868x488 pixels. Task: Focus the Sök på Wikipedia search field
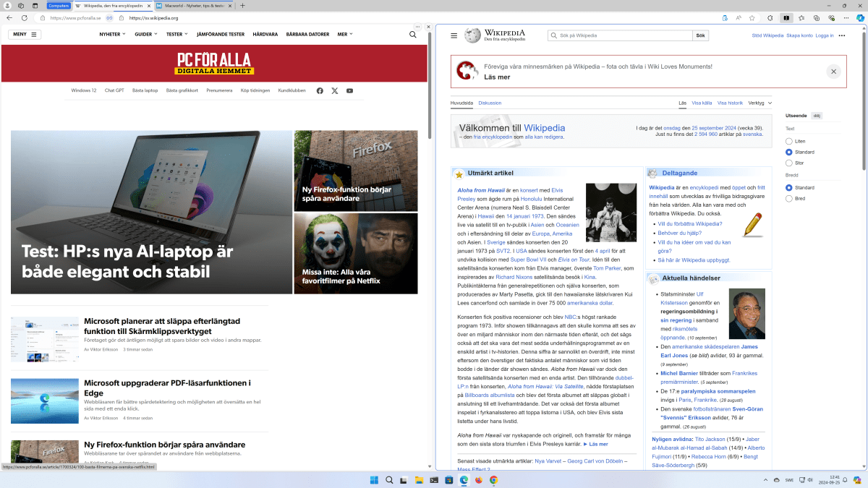click(620, 35)
